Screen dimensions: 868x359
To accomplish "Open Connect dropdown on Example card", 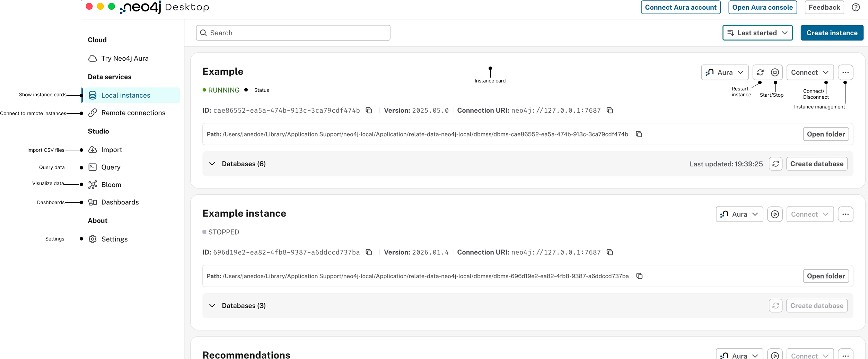I will click(x=810, y=72).
